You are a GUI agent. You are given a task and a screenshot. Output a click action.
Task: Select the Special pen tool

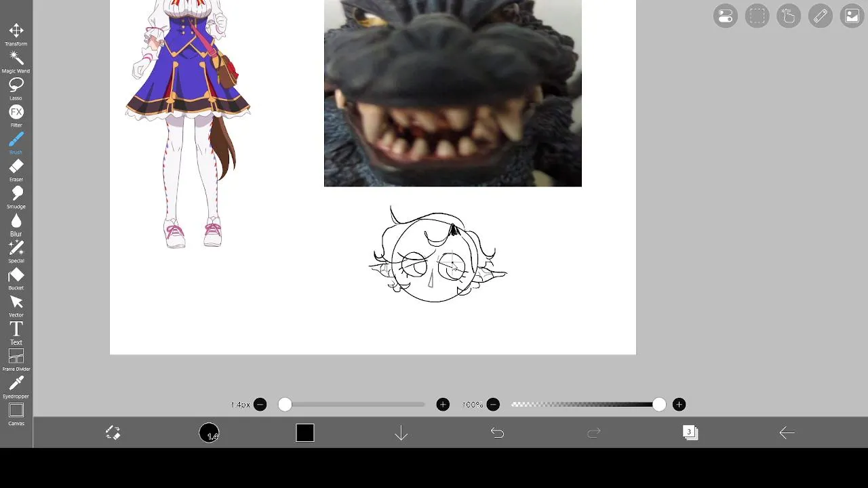[x=16, y=251]
